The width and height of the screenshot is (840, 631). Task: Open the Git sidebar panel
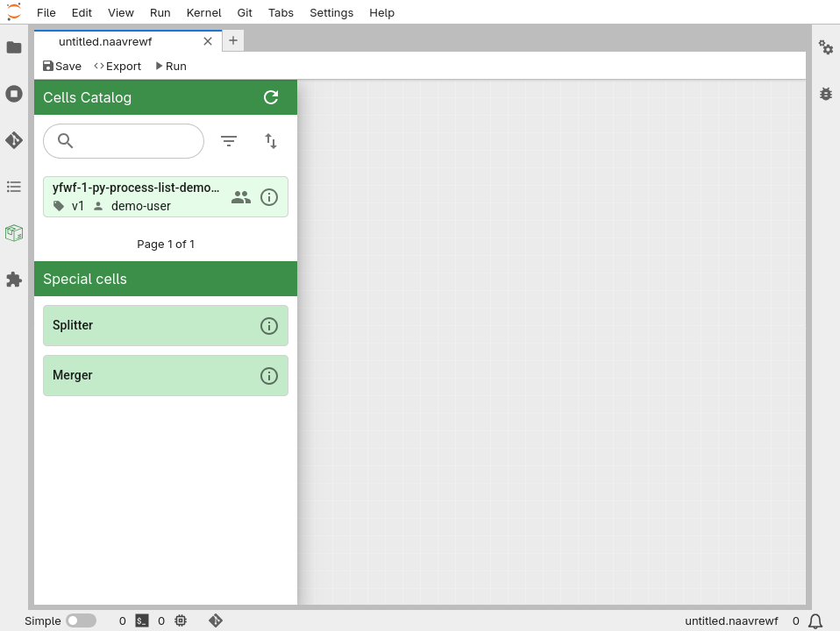[14, 139]
